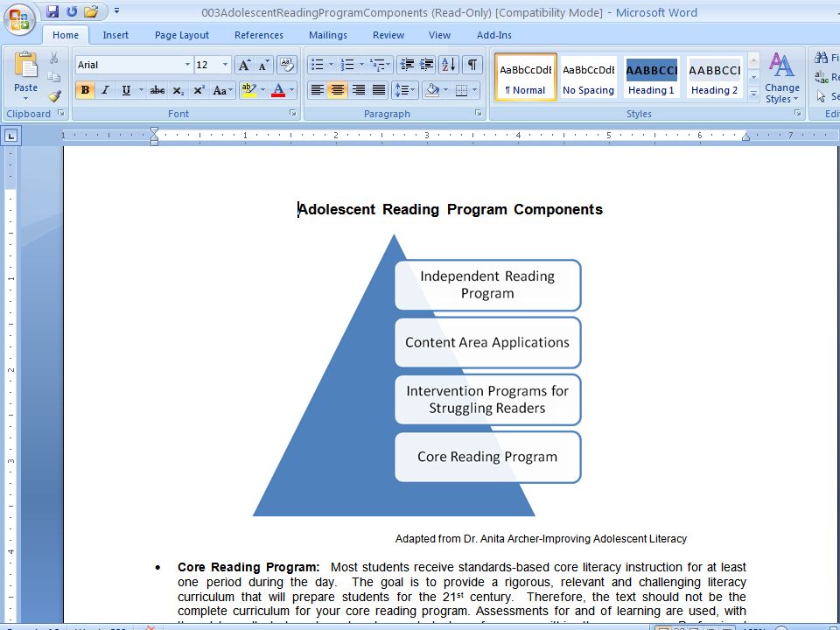
Task: Save document via Quick Access icon
Action: tap(52, 11)
